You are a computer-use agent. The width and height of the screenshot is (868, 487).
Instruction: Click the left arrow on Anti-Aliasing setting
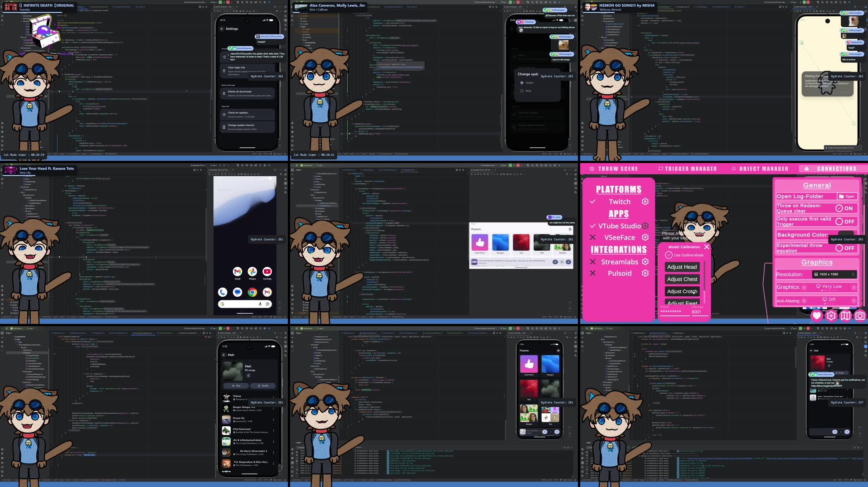(803, 300)
